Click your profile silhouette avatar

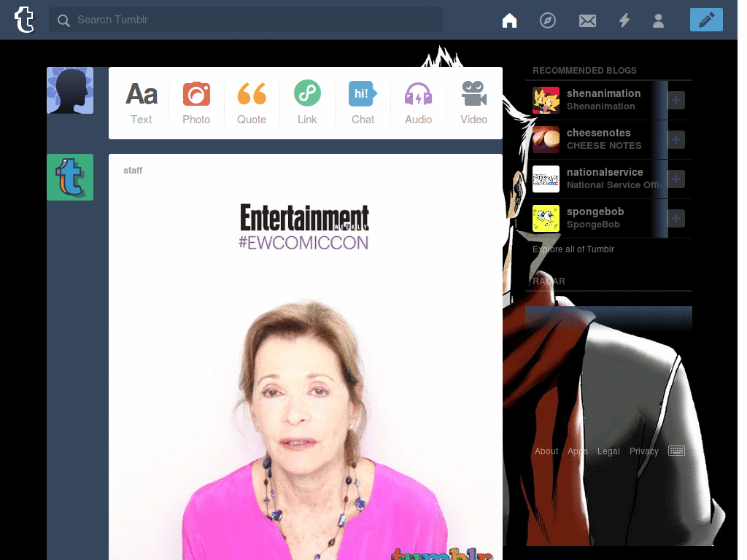click(x=70, y=90)
